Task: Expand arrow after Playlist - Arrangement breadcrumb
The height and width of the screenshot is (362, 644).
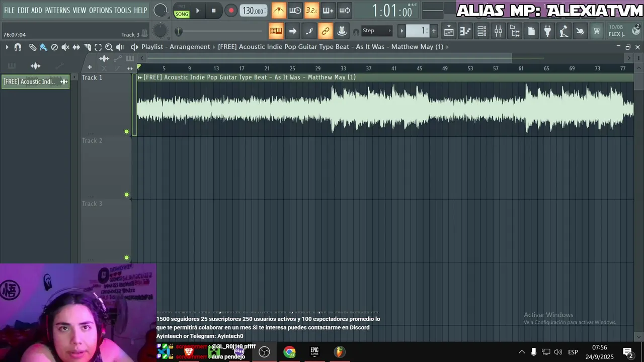Action: 214,47
